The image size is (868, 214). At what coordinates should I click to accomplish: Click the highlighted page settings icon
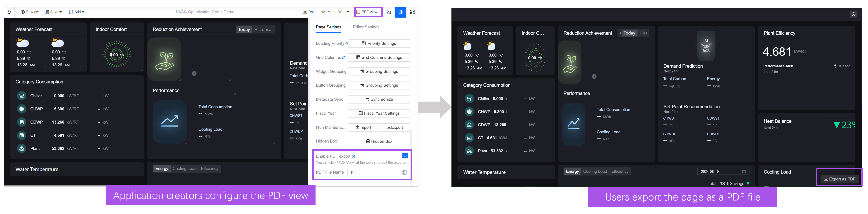(x=400, y=12)
